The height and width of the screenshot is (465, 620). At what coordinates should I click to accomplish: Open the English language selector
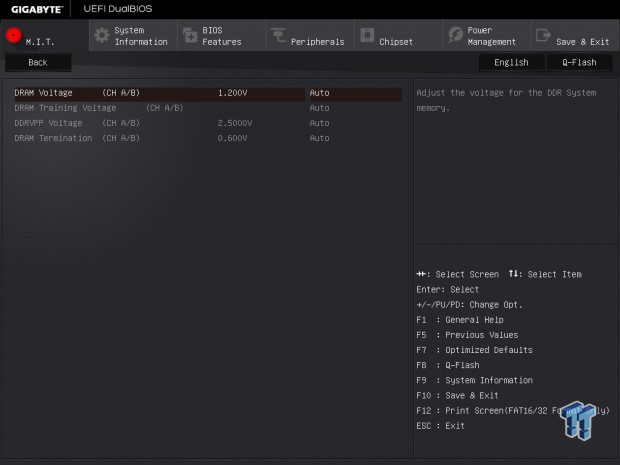pyautogui.click(x=511, y=62)
